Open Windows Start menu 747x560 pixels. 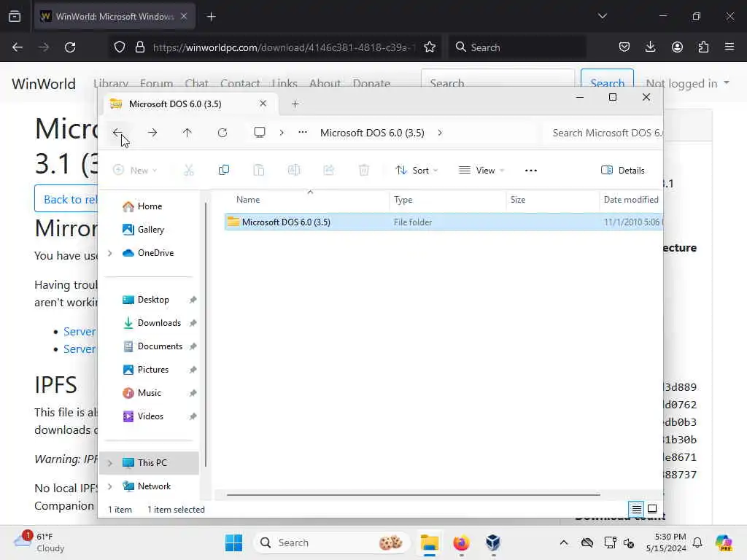[234, 542]
